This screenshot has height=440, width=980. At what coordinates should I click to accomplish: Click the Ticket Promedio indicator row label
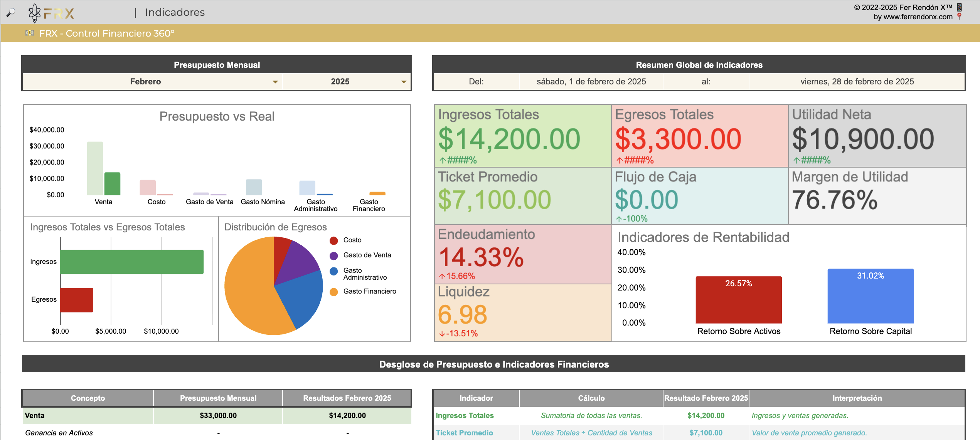click(464, 433)
